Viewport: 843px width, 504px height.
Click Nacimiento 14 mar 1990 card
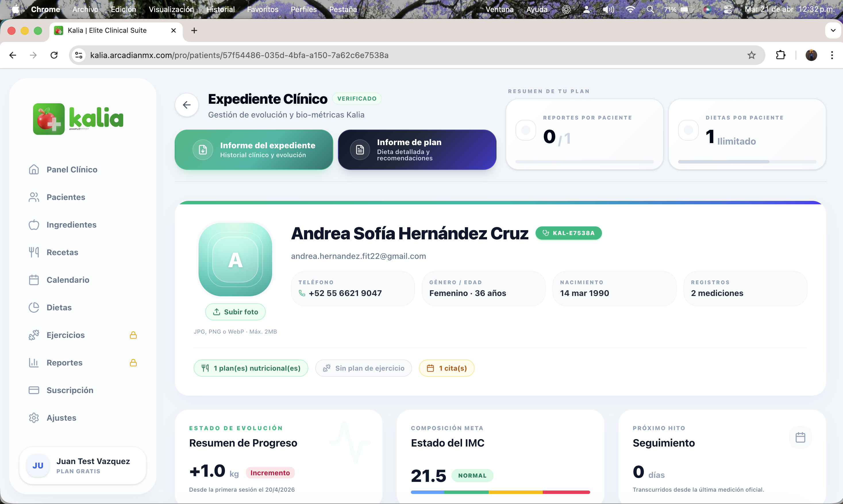615,288
